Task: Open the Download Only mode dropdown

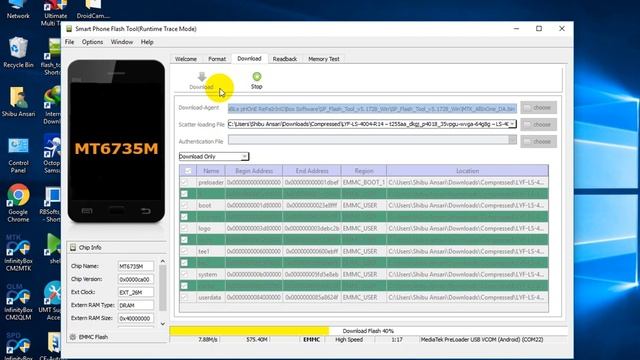Action: (214, 156)
